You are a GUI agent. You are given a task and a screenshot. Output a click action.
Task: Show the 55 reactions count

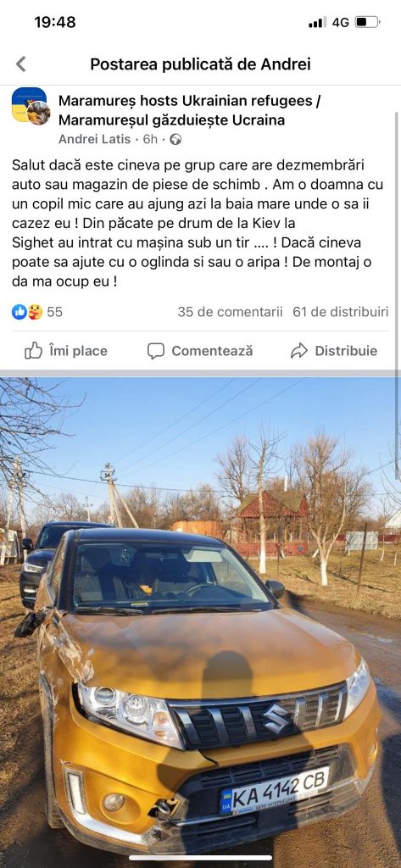(54, 312)
